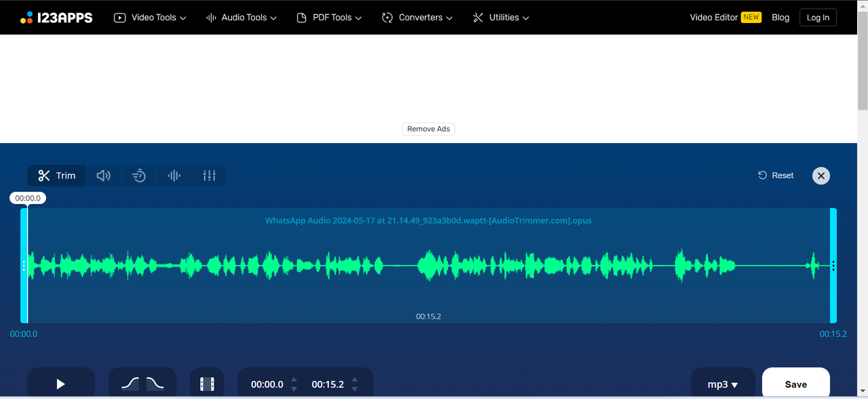Enable fade out effect
This screenshot has width=868, height=399.
coord(155,384)
